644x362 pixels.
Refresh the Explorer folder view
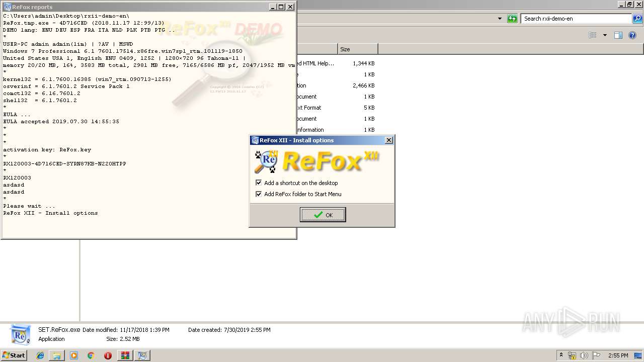[512, 19]
